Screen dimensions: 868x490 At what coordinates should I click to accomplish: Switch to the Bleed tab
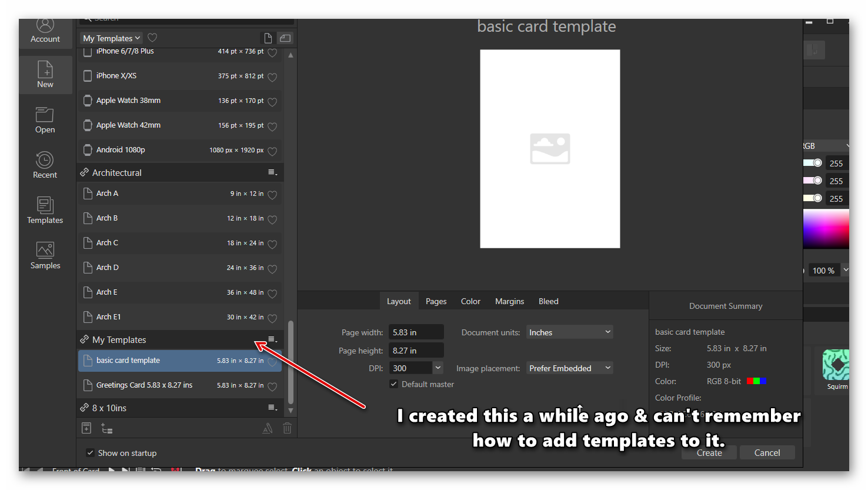549,301
